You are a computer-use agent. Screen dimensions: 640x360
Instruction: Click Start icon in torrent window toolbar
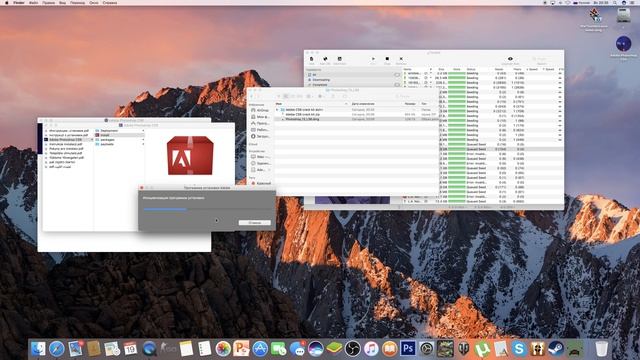click(373, 60)
